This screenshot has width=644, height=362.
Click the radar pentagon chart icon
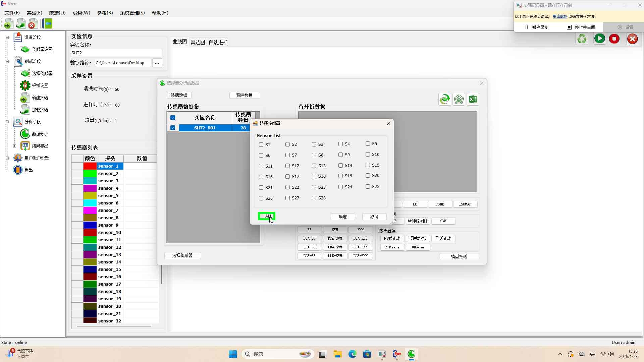click(x=459, y=99)
